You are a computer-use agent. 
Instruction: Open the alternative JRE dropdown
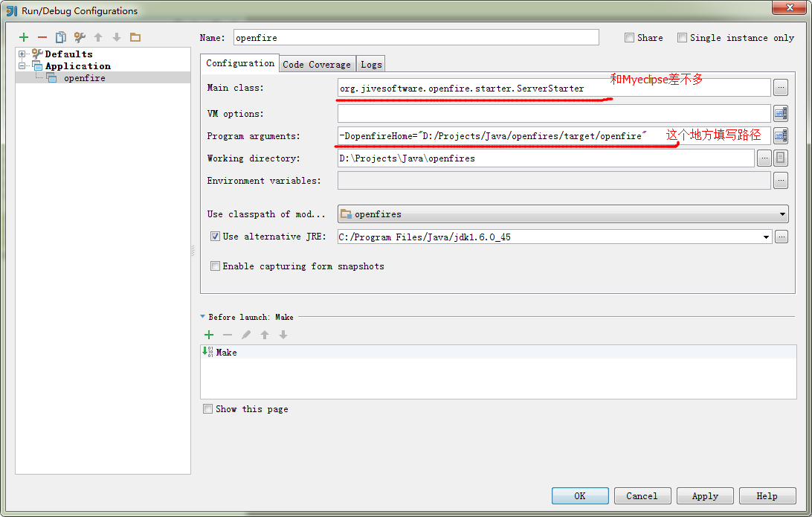765,236
